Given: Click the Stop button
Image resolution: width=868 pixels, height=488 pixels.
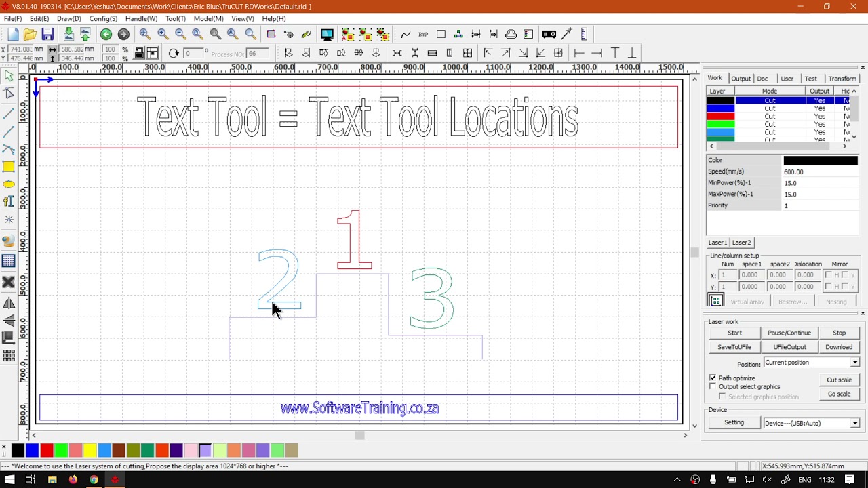Looking at the screenshot, I should click(840, 333).
